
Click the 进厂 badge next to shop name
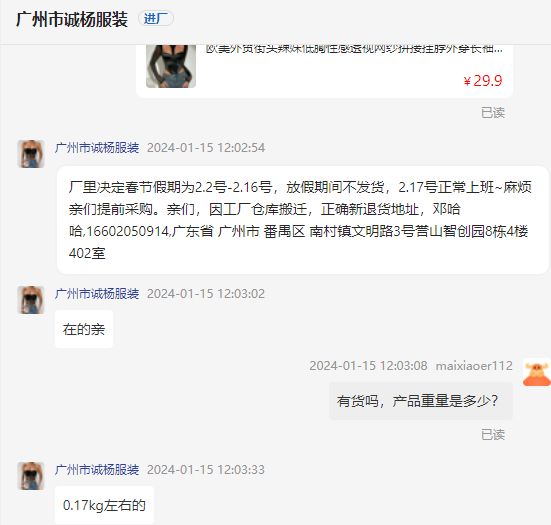coord(156,18)
